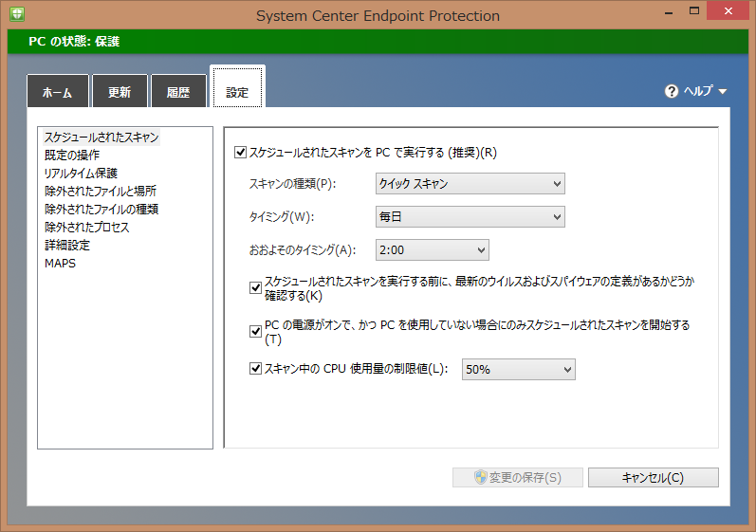
Task: Click the 変更の保存(S) button
Action: coord(517,478)
